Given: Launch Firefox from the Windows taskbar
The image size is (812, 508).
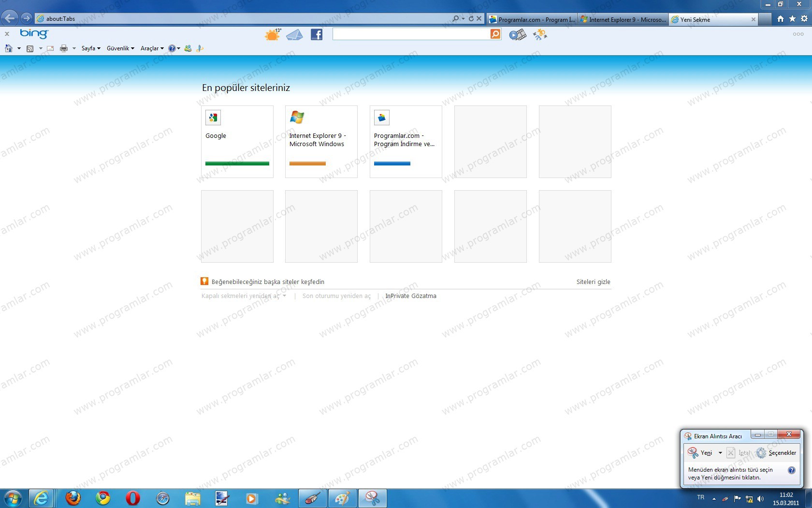Looking at the screenshot, I should tap(73, 498).
